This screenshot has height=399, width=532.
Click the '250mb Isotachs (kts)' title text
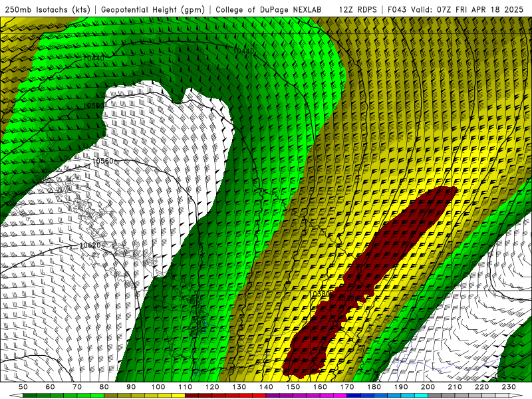(x=47, y=9)
